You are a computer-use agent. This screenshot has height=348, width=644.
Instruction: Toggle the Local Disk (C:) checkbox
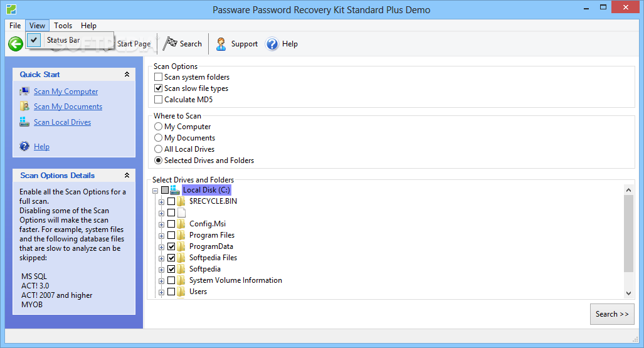tap(165, 190)
